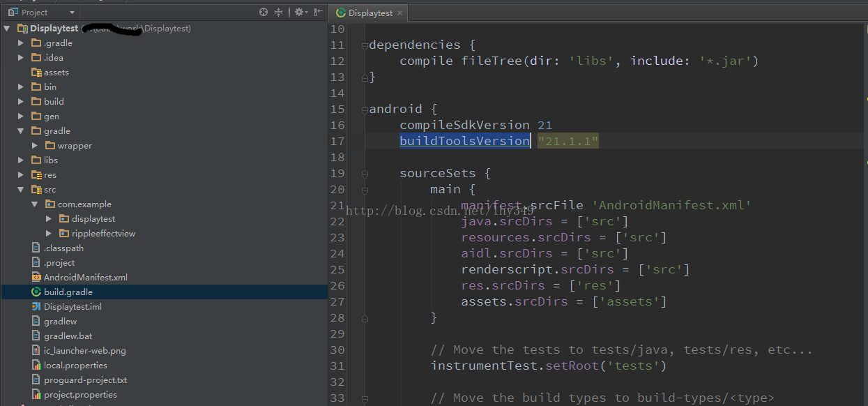This screenshot has height=406, width=868.
Task: Click the wrapper folder icon
Action: pos(50,146)
